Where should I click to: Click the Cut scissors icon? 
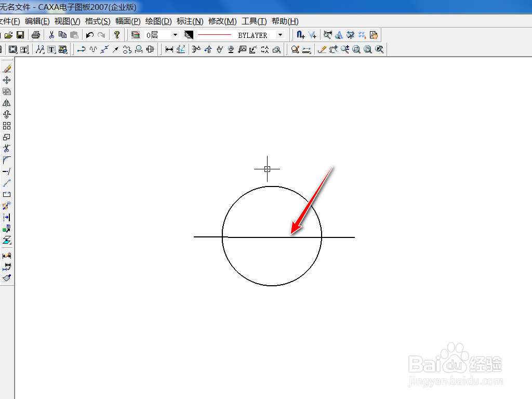[51, 35]
